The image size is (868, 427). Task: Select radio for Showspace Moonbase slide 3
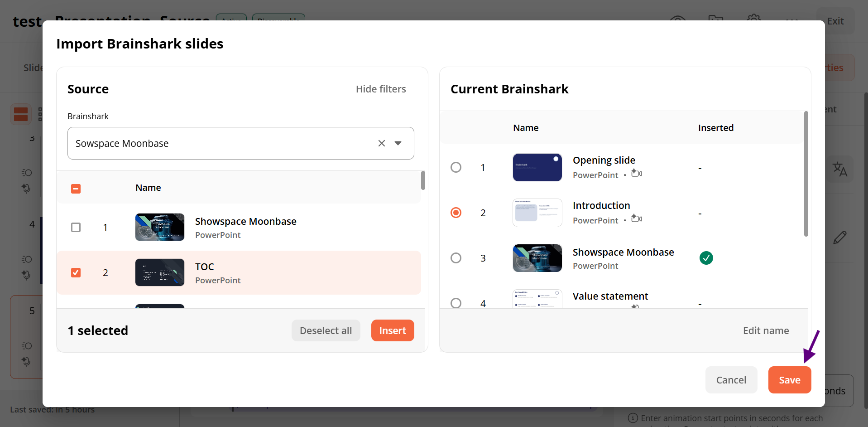click(456, 258)
